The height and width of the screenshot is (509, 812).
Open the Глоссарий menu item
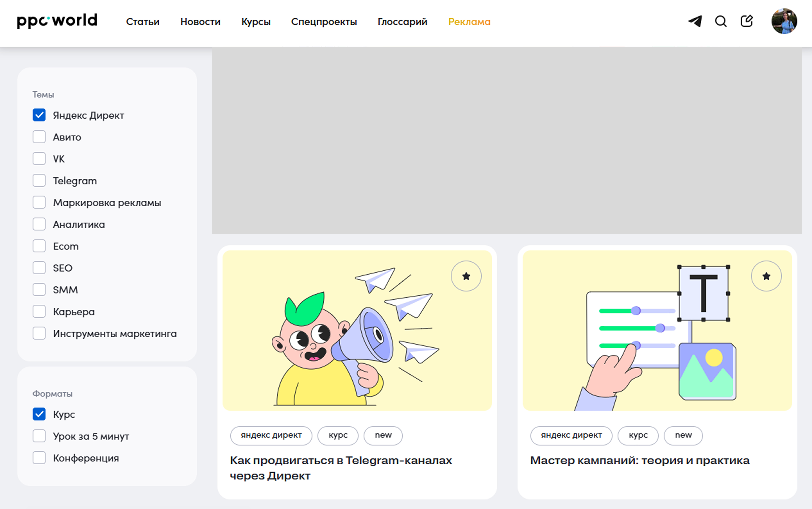point(402,22)
